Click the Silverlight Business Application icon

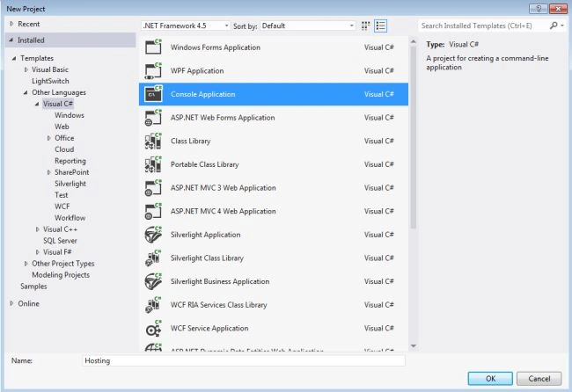[x=153, y=281]
